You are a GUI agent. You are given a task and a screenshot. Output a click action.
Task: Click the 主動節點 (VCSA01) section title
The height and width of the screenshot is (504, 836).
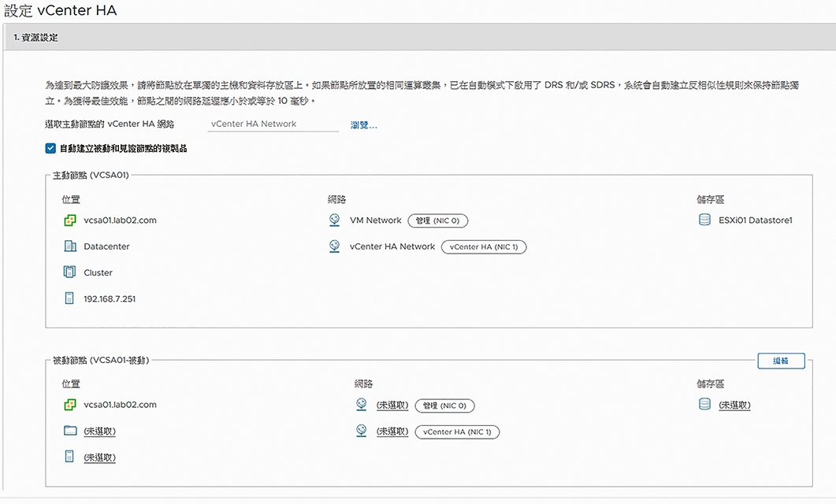(91, 175)
